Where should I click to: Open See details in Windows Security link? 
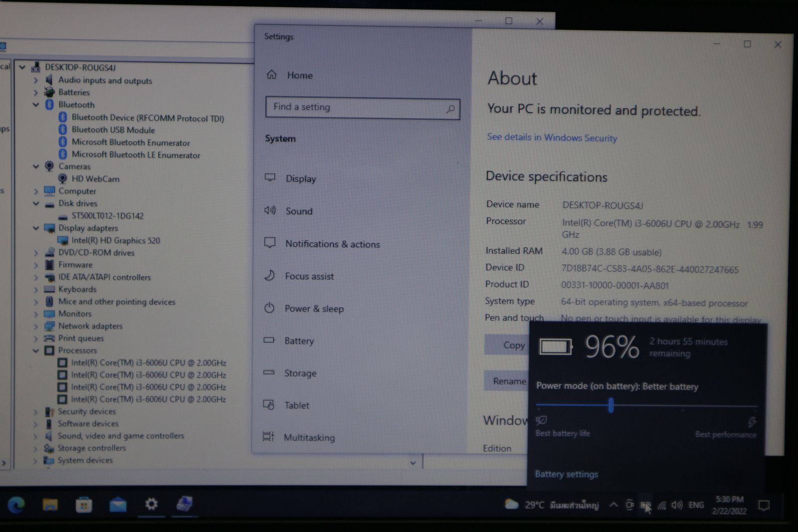pos(552,137)
